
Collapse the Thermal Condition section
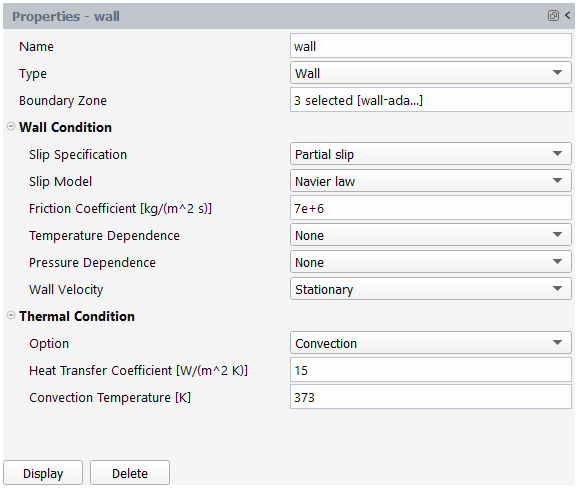point(11,316)
